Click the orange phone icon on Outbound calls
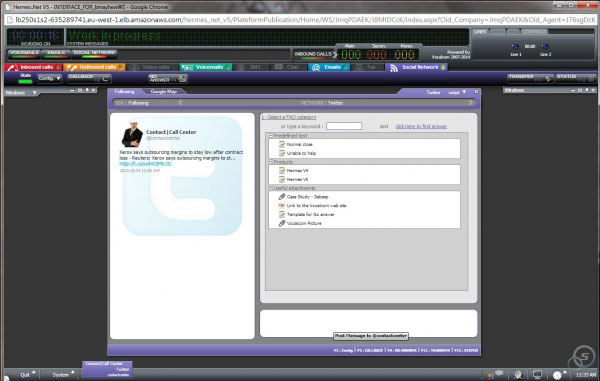Image resolution: width=600 pixels, height=381 pixels. coord(71,68)
